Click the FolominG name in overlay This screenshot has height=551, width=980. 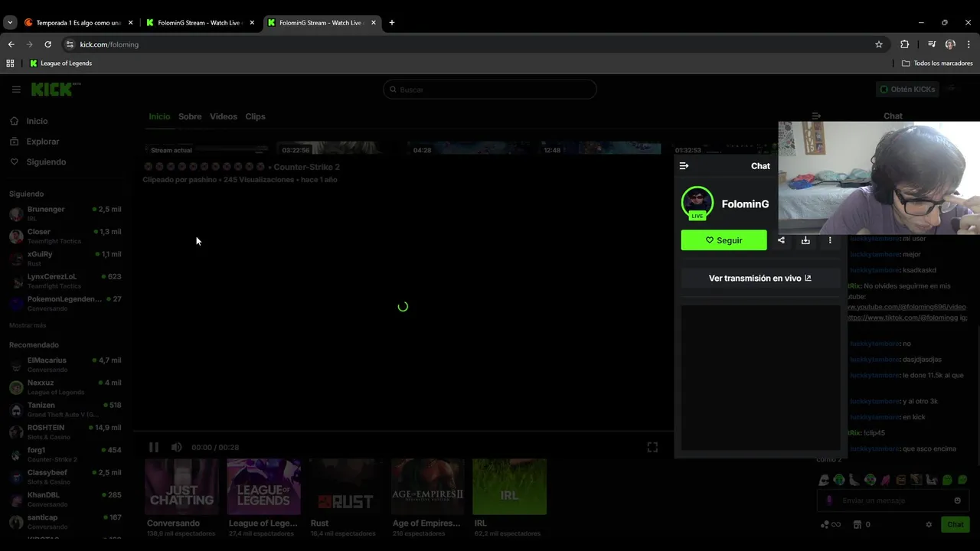(745, 204)
